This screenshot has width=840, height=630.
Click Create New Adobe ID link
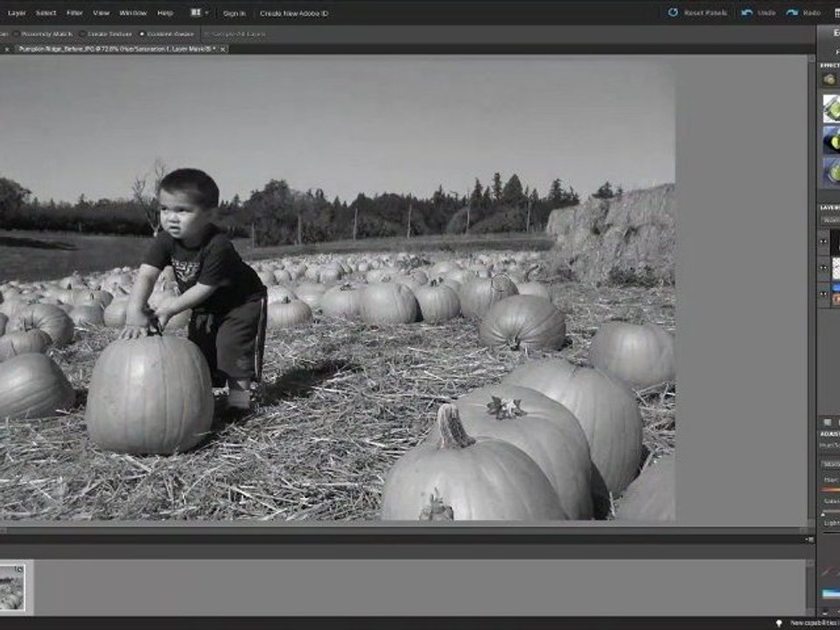click(294, 13)
